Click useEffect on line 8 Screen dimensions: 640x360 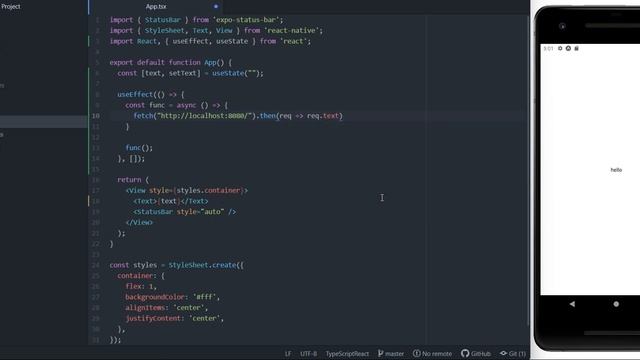pos(135,95)
